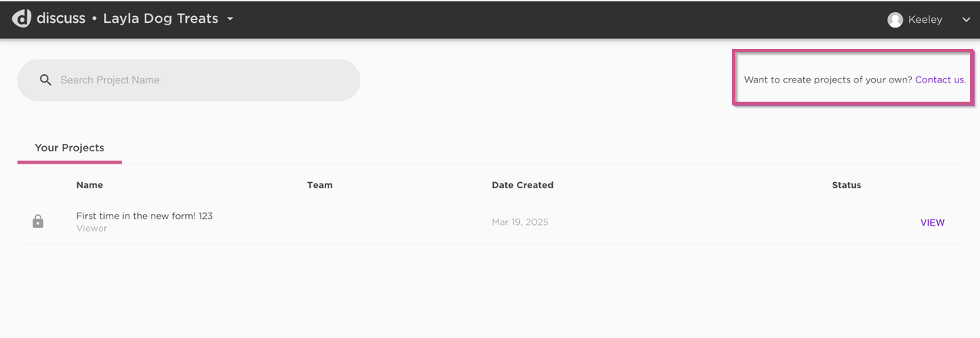The height and width of the screenshot is (338, 980).
Task: Open the Contact us link
Action: (940, 80)
